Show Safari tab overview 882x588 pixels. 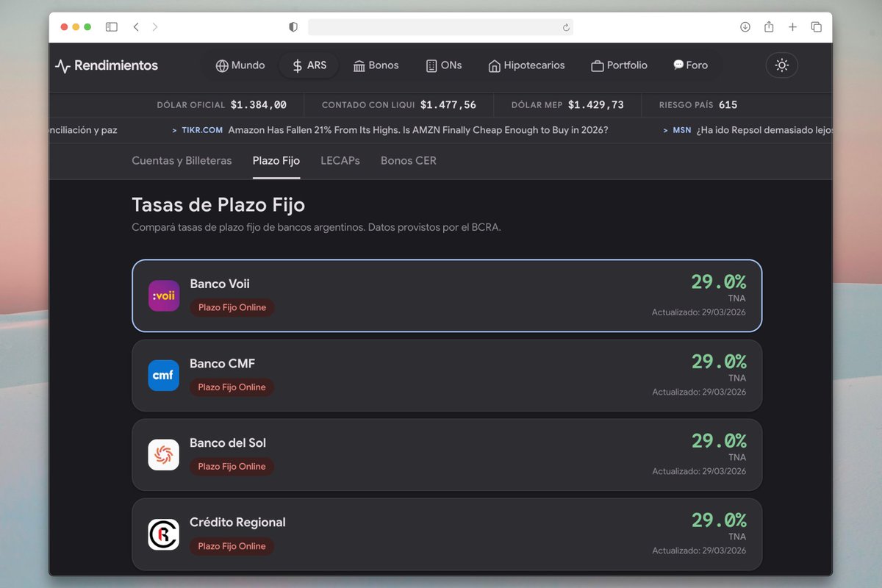tap(816, 27)
